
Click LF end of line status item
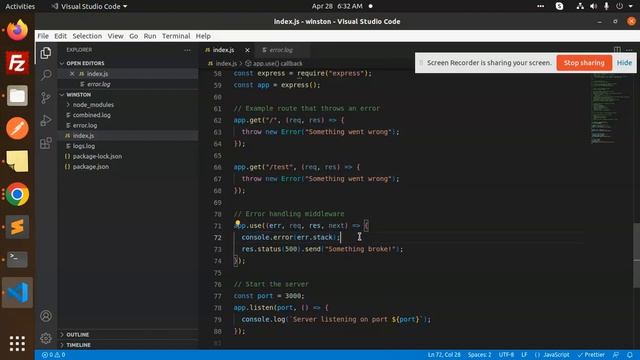click(x=524, y=355)
